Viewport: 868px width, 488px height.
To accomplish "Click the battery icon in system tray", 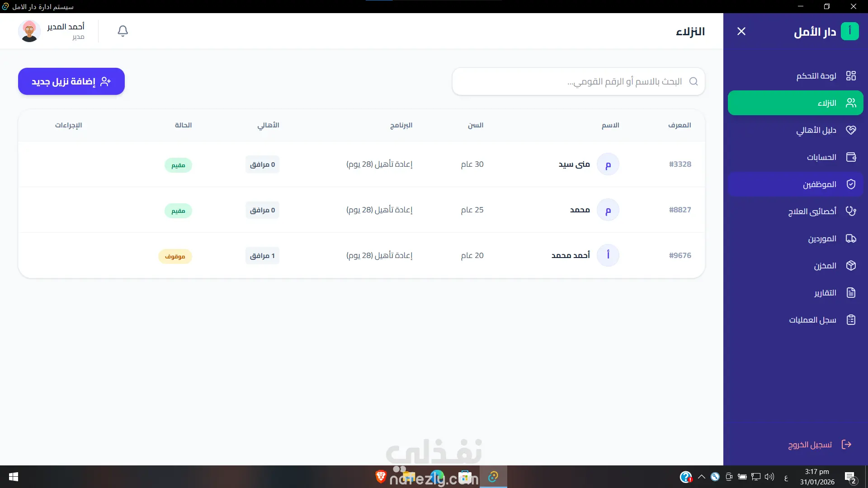I will 742,477.
